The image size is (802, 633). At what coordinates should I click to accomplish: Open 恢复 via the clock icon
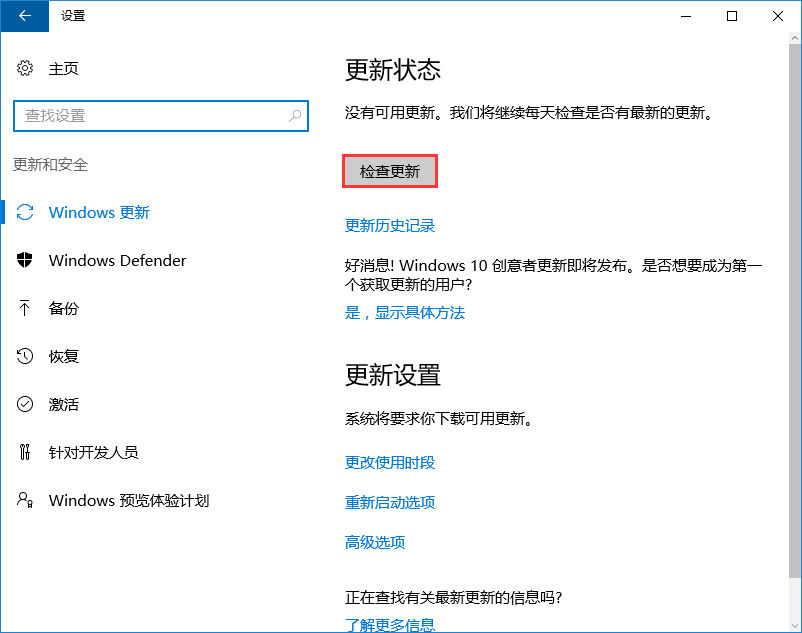(x=27, y=356)
